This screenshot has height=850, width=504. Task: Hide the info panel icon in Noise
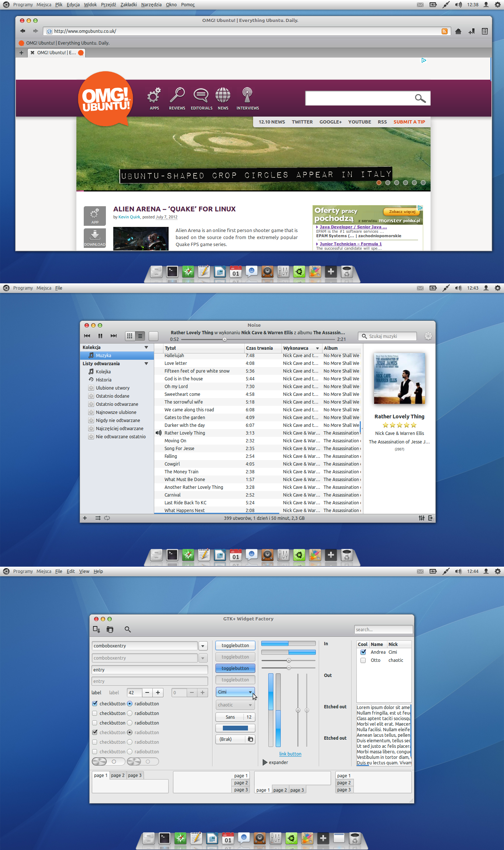(x=431, y=518)
